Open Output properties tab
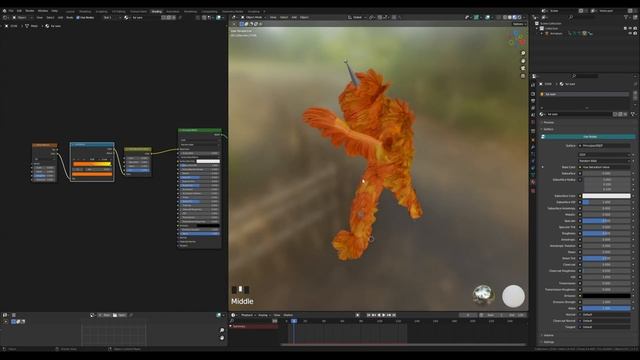Image resolution: width=640 pixels, height=360 pixels. coord(533,101)
